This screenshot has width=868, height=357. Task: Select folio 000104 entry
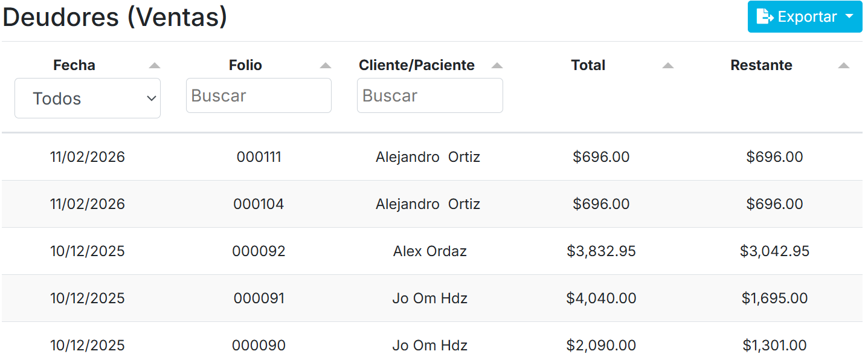click(259, 204)
